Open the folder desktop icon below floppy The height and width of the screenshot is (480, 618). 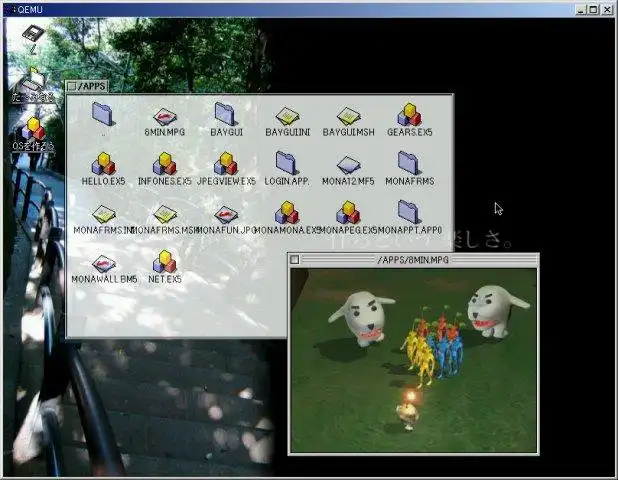[x=33, y=81]
